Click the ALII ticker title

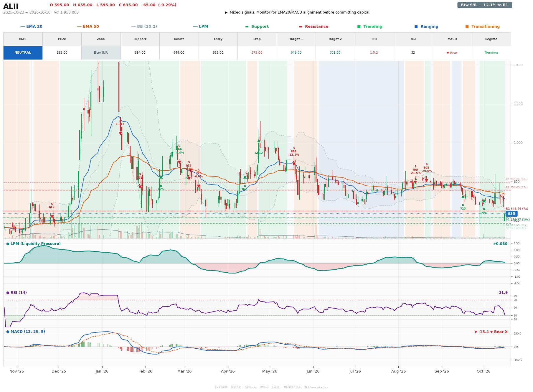click(x=11, y=6)
